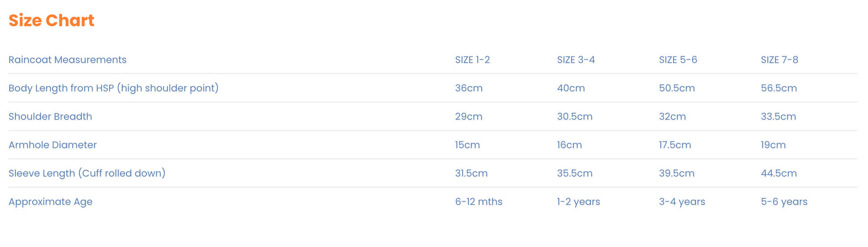Select the 17.5cm armhole diameter cell

tap(675, 145)
